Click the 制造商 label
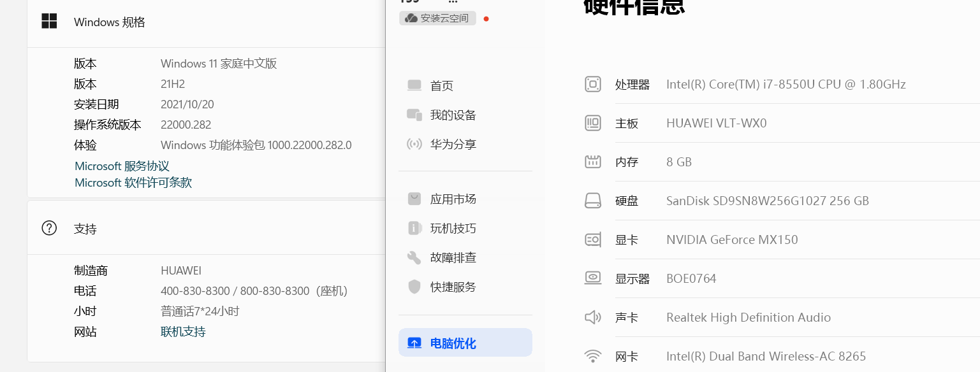This screenshot has height=372, width=980. [91, 271]
